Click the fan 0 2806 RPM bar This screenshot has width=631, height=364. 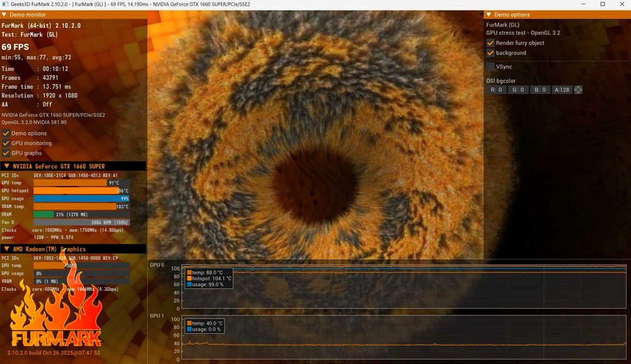tap(81, 222)
